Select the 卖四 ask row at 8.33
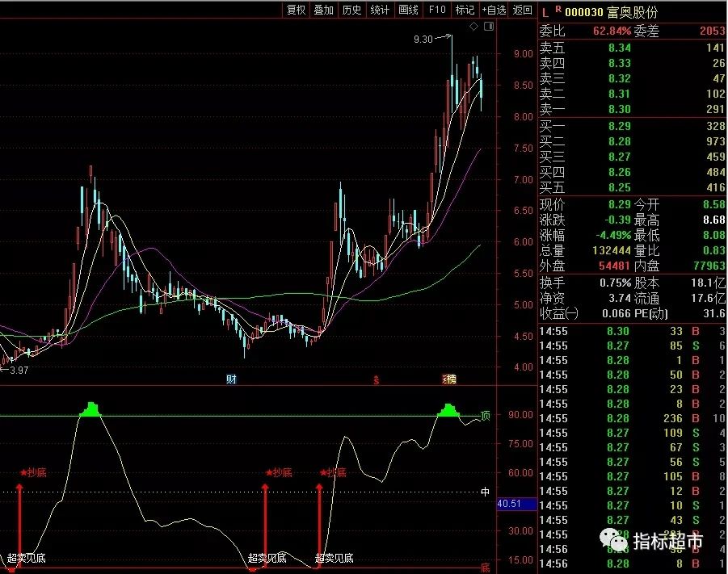 click(x=633, y=63)
